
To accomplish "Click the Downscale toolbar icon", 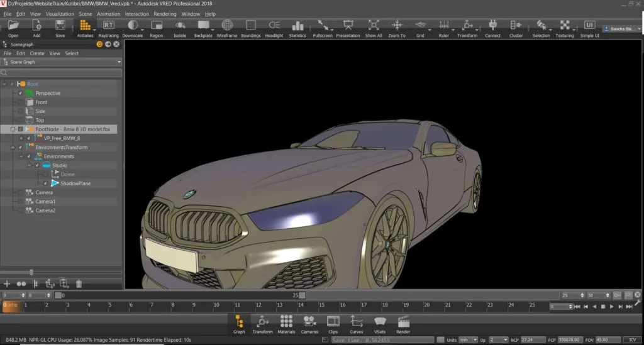I will [132, 25].
